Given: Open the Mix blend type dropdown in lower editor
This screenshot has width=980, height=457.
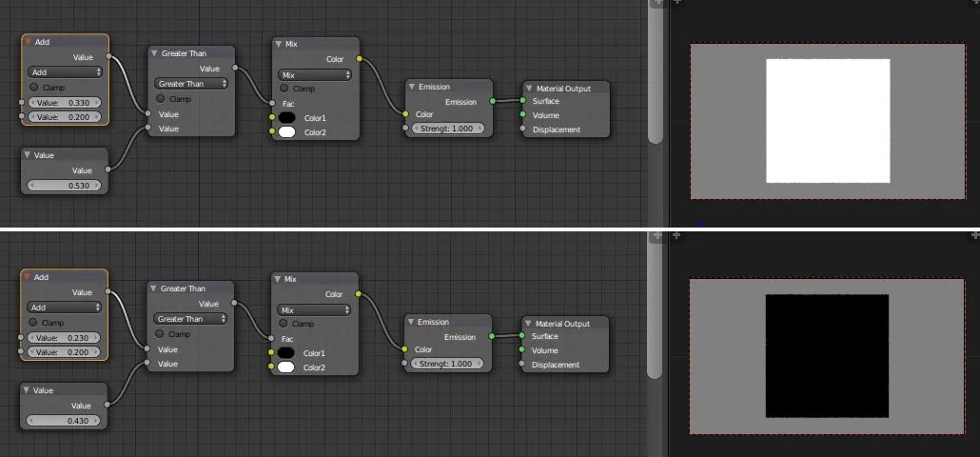Looking at the screenshot, I should 314,310.
